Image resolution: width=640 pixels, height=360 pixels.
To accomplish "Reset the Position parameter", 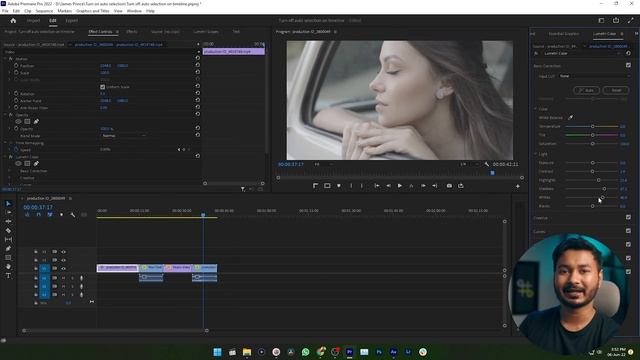I will click(x=198, y=65).
